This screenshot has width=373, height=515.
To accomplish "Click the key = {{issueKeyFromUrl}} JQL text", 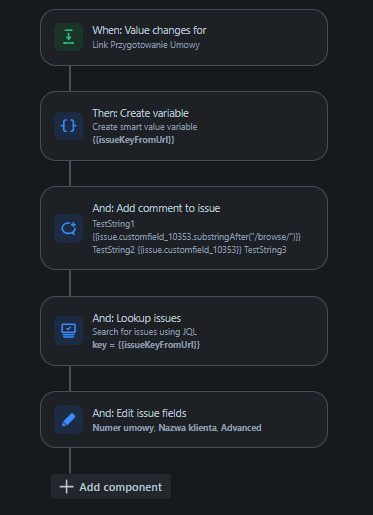I will [146, 345].
